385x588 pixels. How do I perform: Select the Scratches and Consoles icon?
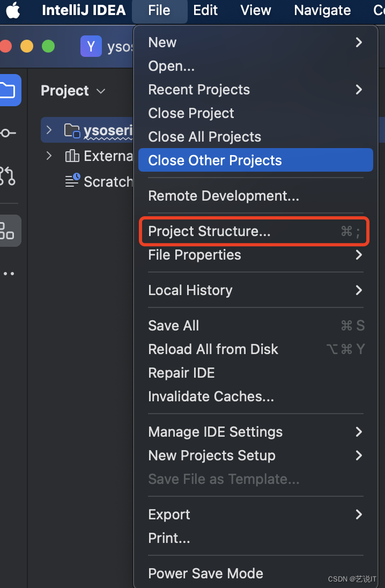(72, 181)
